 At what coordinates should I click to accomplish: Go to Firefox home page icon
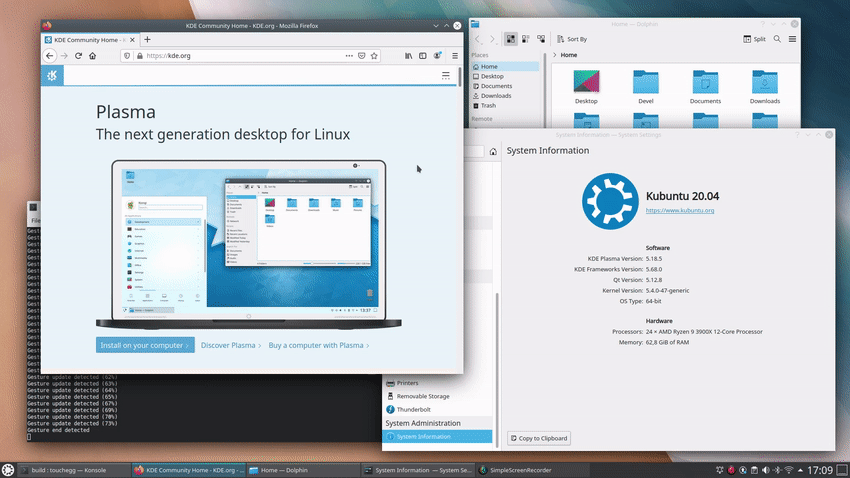(93, 56)
